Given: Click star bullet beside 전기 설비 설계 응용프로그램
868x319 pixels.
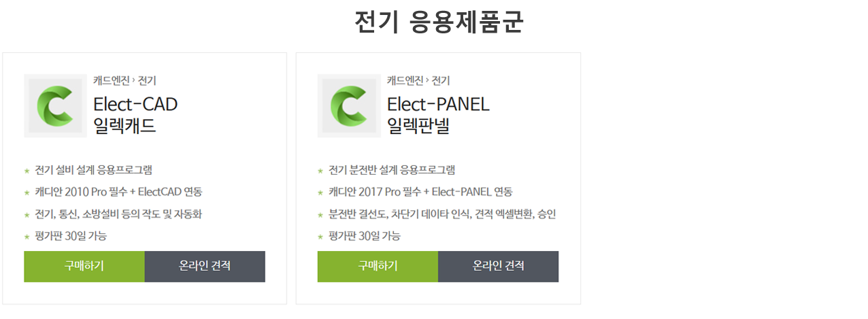Looking at the screenshot, I should click(27, 171).
